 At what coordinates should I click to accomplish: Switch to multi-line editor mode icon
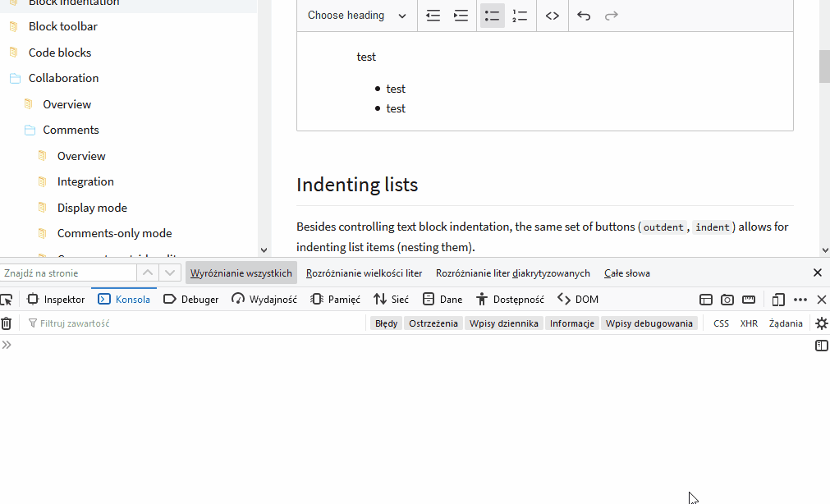822,346
